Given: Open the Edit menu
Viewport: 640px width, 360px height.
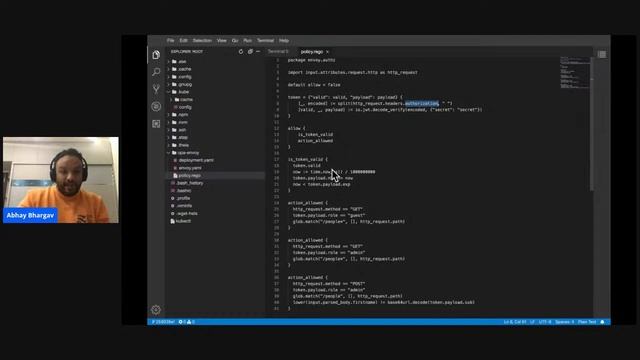Looking at the screenshot, I should pos(183,40).
